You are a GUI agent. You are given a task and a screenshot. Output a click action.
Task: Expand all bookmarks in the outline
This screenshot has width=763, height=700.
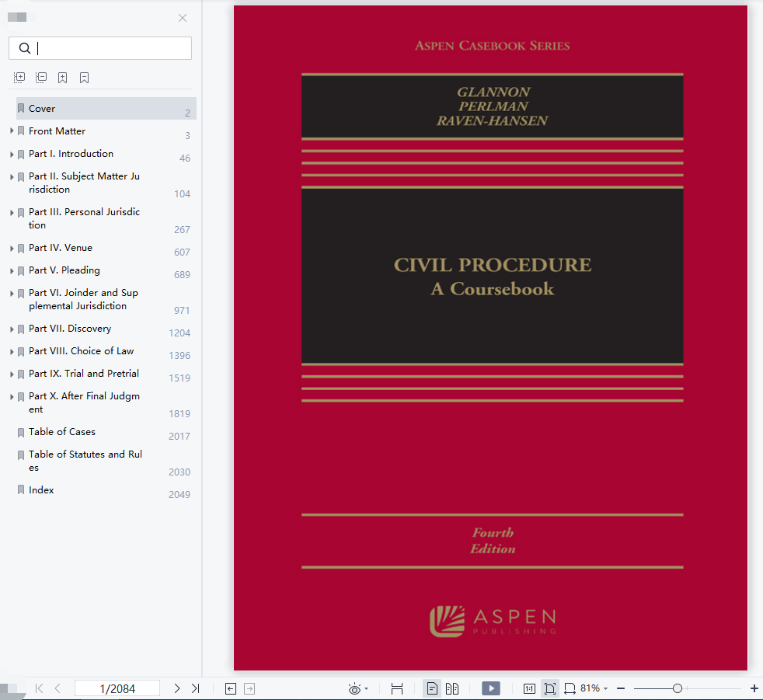click(x=19, y=78)
